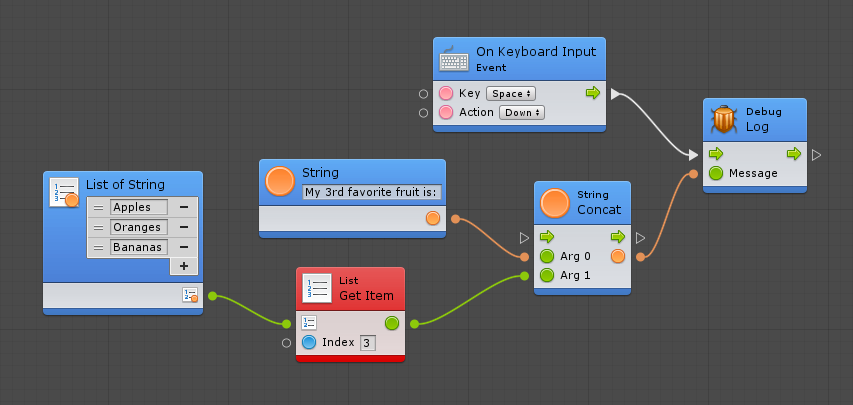This screenshot has height=405, width=853.
Task: Click the Arg 0 input port on Concat
Action: tap(546, 257)
